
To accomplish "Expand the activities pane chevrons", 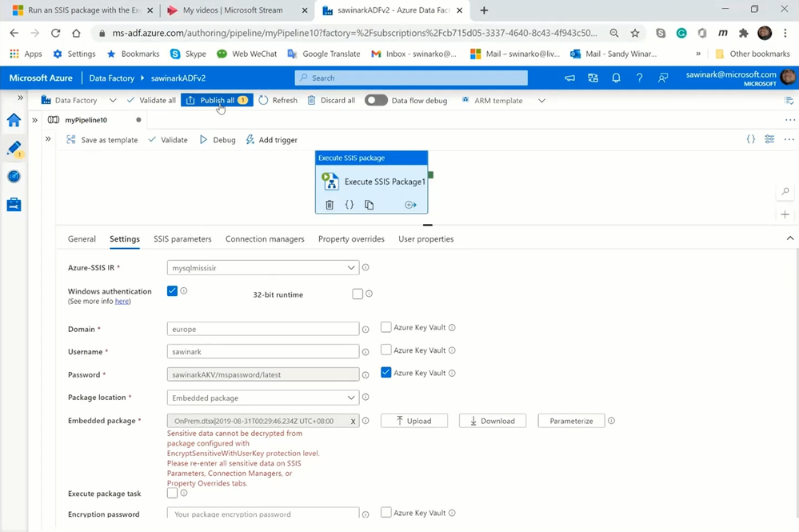I will pos(48,138).
